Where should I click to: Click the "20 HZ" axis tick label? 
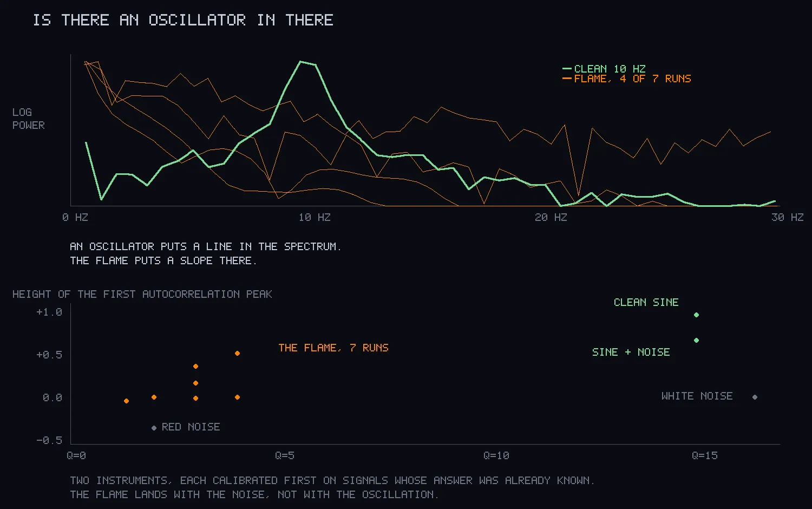coord(551,217)
